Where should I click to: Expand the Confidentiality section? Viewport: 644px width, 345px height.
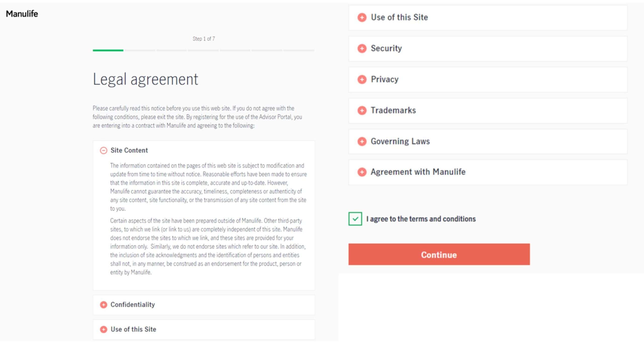click(x=133, y=305)
